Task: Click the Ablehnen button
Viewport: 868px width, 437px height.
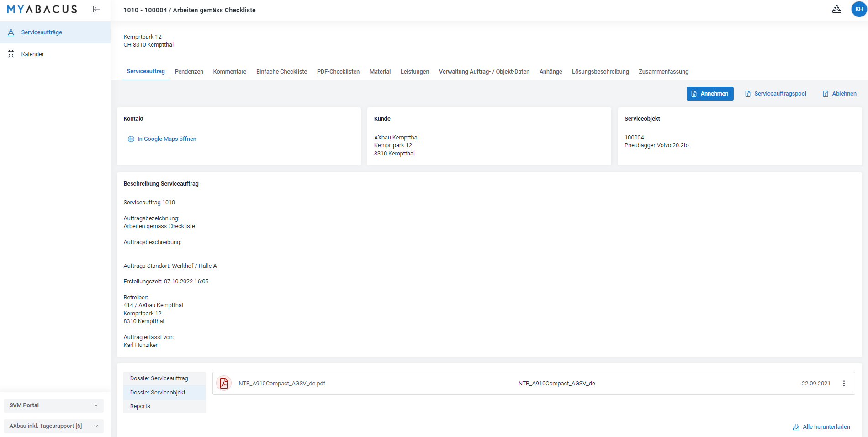Action: [x=840, y=94]
